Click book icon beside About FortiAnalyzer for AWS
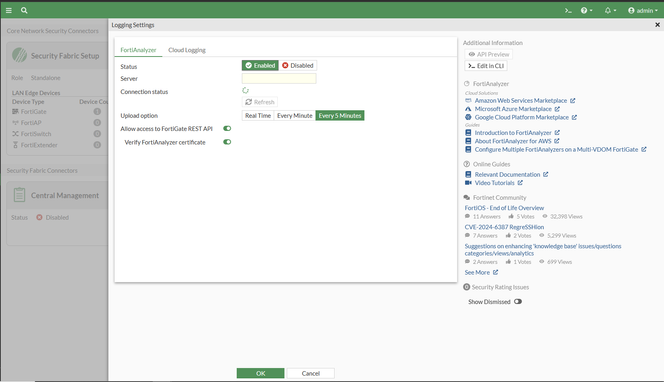Image resolution: width=664 pixels, height=382 pixels. 468,141
